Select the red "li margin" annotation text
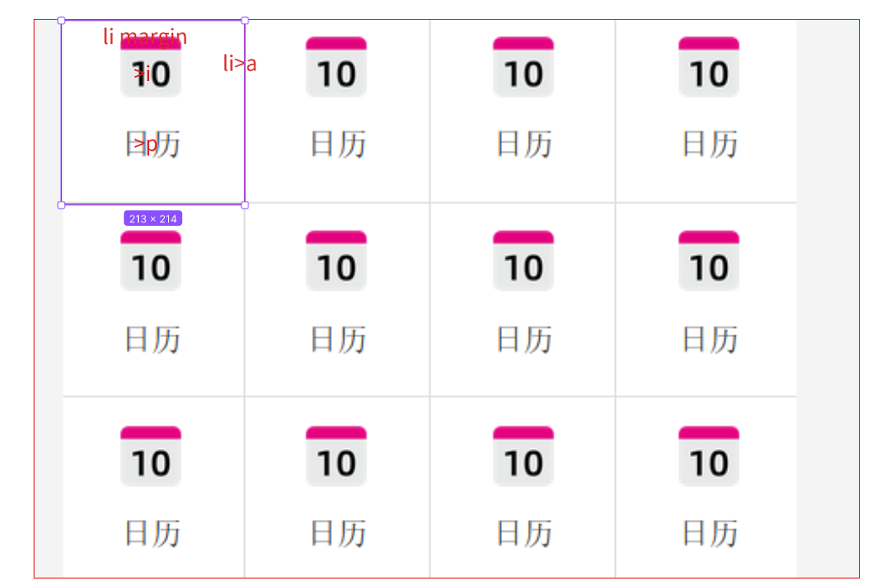Image resolution: width=878 pixels, height=588 pixels. [145, 36]
